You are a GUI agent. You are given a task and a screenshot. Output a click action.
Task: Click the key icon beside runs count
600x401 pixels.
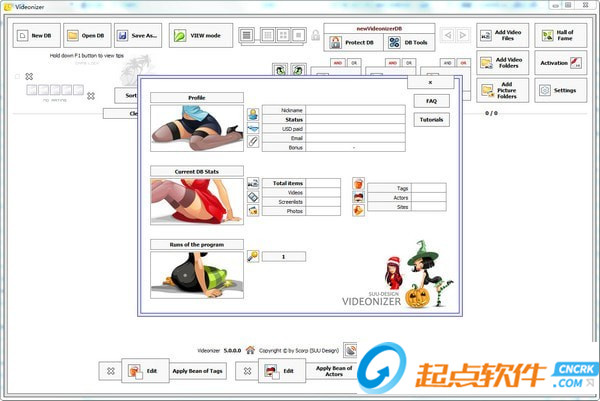(253, 256)
